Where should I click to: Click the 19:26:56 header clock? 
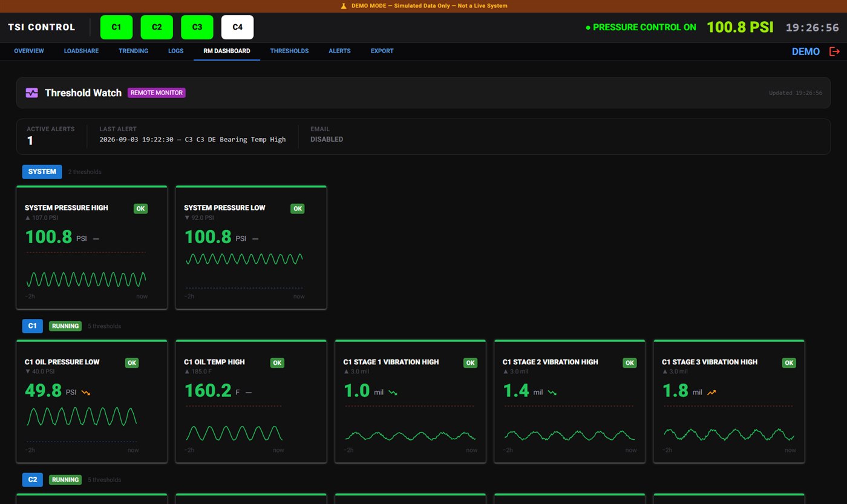(812, 27)
